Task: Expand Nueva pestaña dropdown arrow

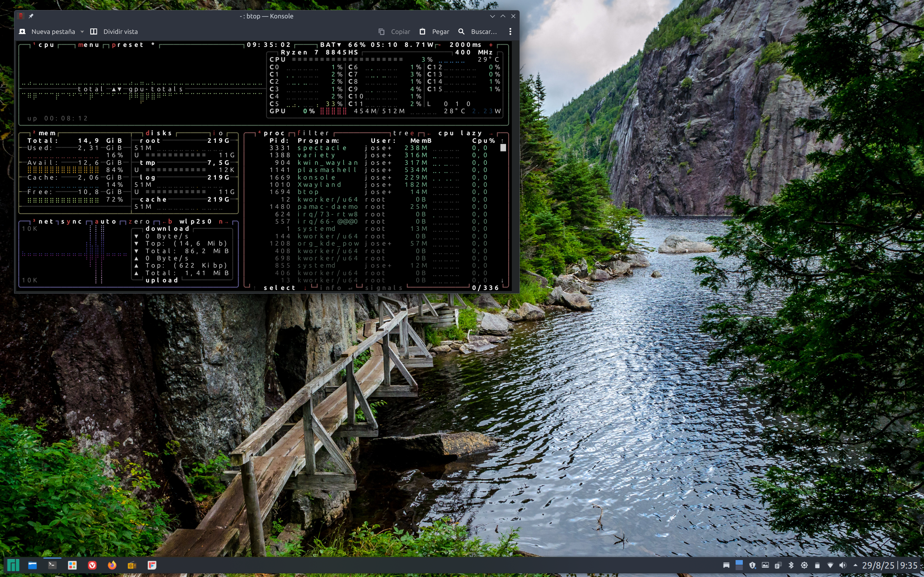Action: [x=82, y=32]
